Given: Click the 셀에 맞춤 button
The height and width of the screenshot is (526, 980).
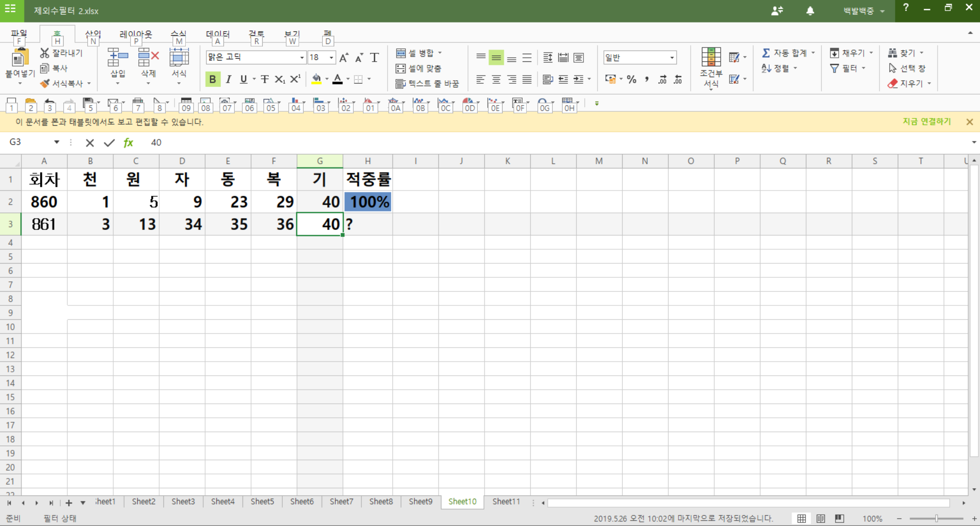Looking at the screenshot, I should coord(419,68).
